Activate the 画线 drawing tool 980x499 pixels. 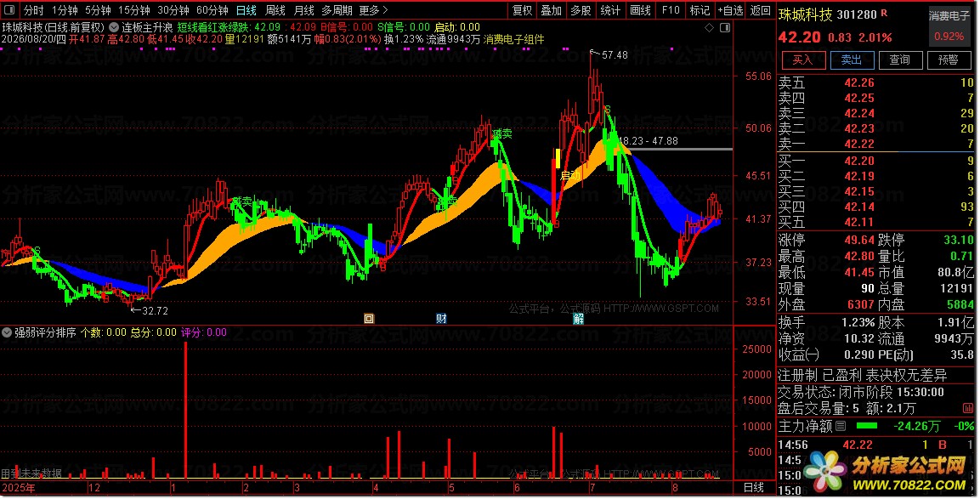[x=641, y=10]
